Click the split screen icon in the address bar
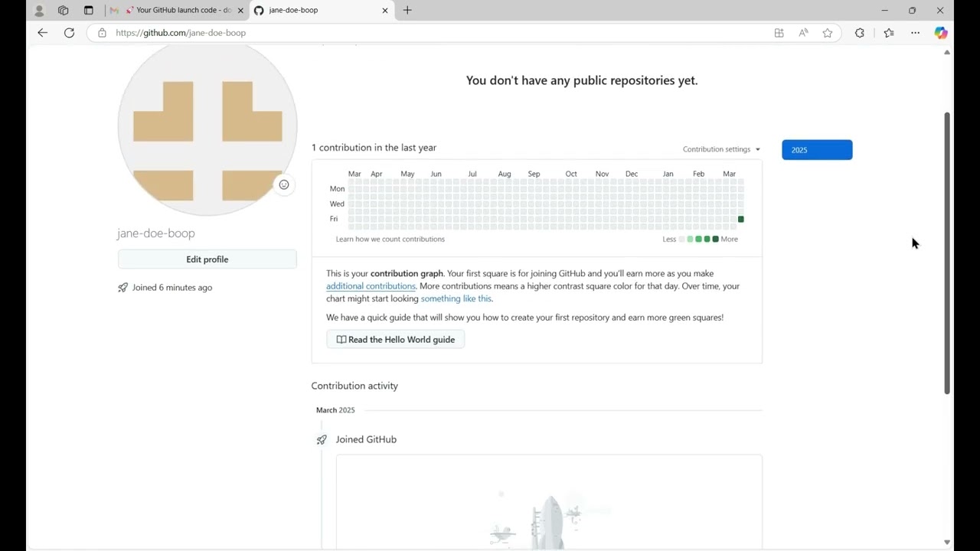 (779, 33)
